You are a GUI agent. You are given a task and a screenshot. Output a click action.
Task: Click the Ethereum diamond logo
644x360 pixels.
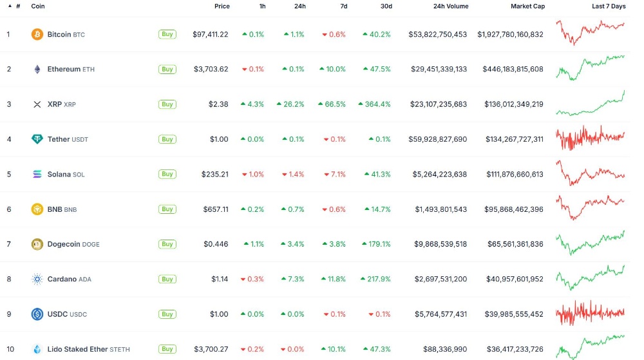click(x=37, y=69)
